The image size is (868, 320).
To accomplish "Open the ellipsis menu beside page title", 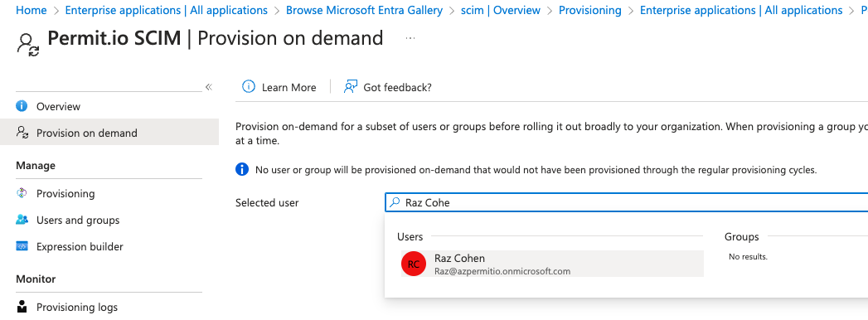I will [410, 38].
